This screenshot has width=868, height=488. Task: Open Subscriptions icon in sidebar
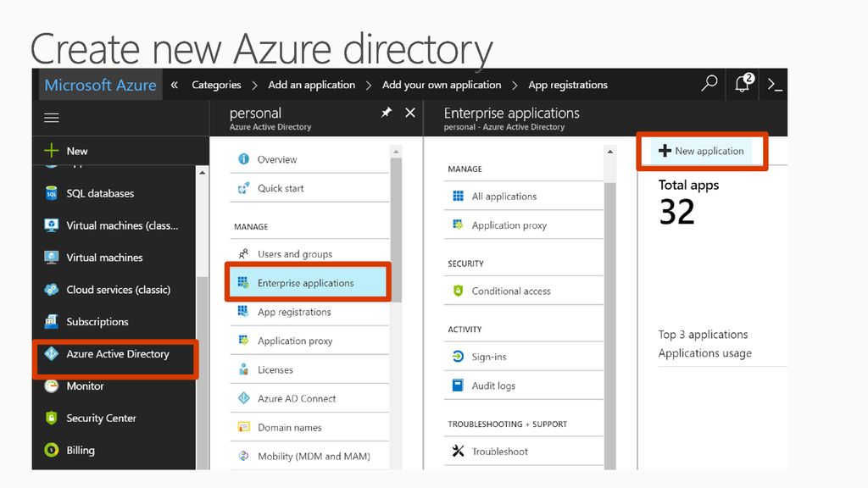52,321
